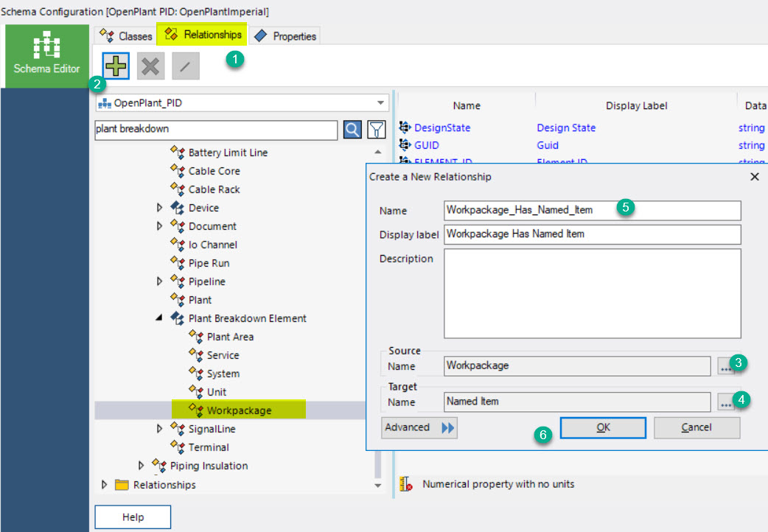768x532 pixels.
Task: Click the Display Label column header
Action: (x=636, y=105)
